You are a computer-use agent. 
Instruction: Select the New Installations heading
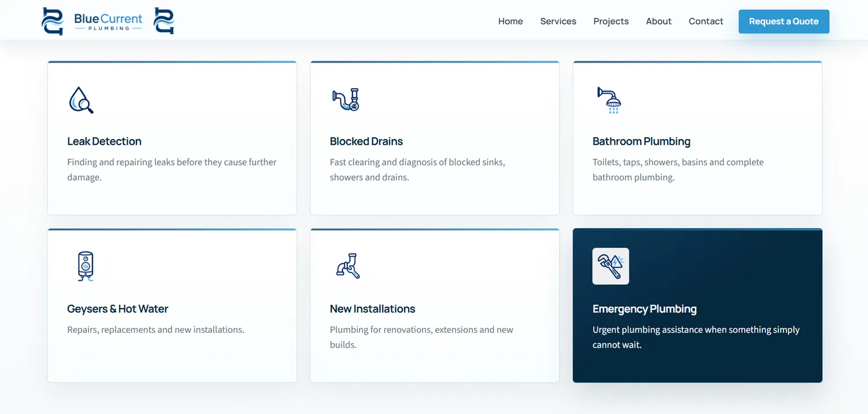point(373,309)
